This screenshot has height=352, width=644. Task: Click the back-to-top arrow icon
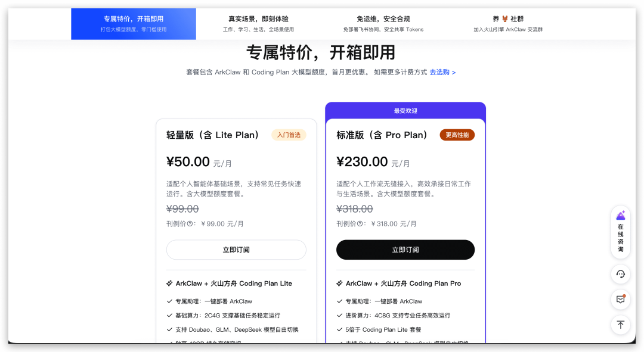click(x=621, y=325)
